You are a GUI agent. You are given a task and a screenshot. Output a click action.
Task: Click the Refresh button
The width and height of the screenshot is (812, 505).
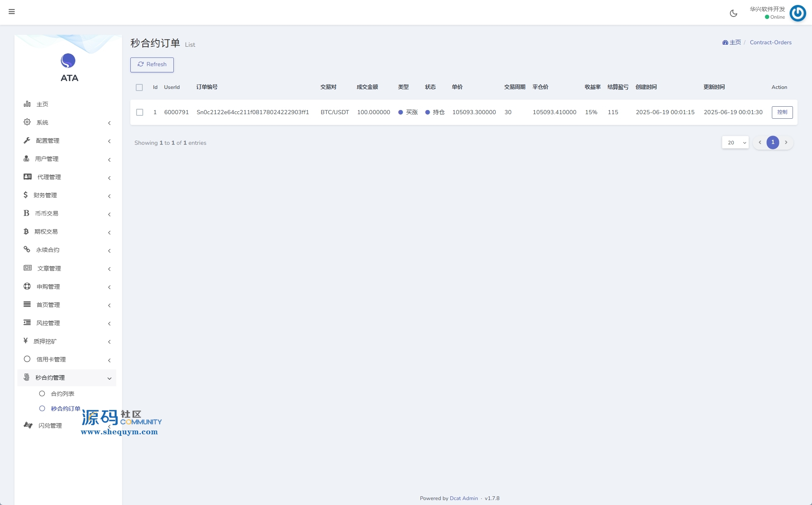[x=152, y=65]
